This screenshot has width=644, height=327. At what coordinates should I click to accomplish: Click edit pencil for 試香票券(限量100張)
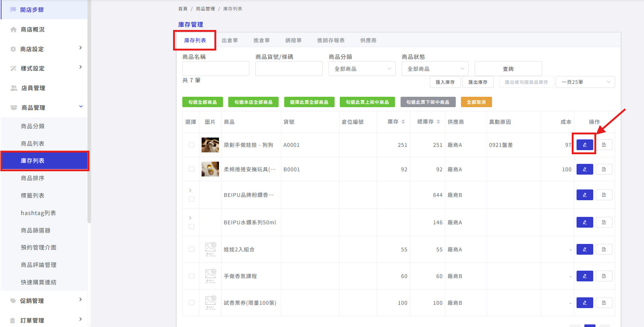(x=585, y=303)
